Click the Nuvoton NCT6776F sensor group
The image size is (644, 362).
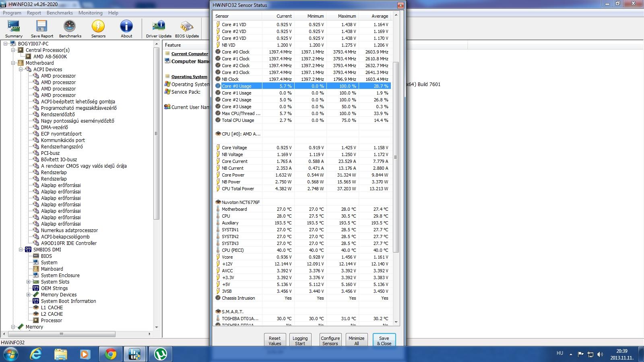241,202
